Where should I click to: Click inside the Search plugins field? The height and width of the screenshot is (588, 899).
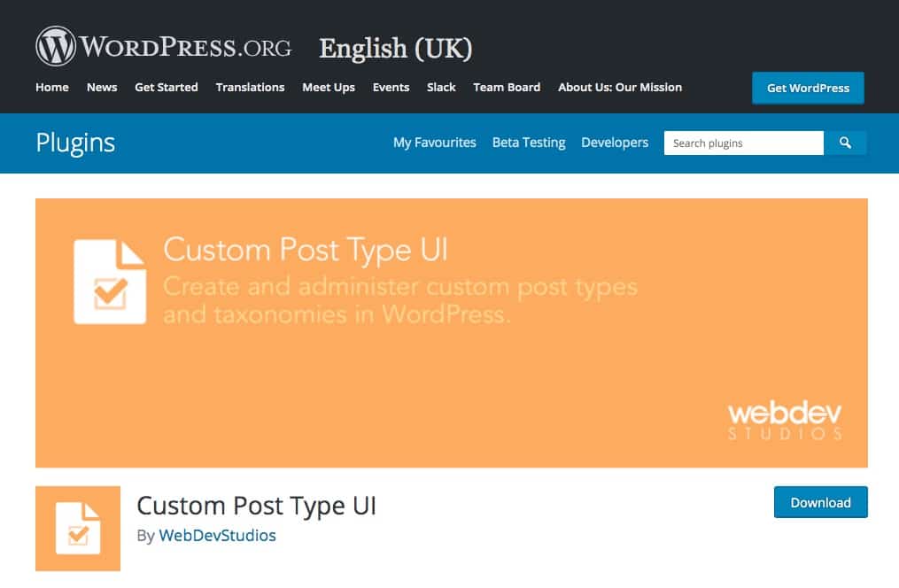click(742, 143)
